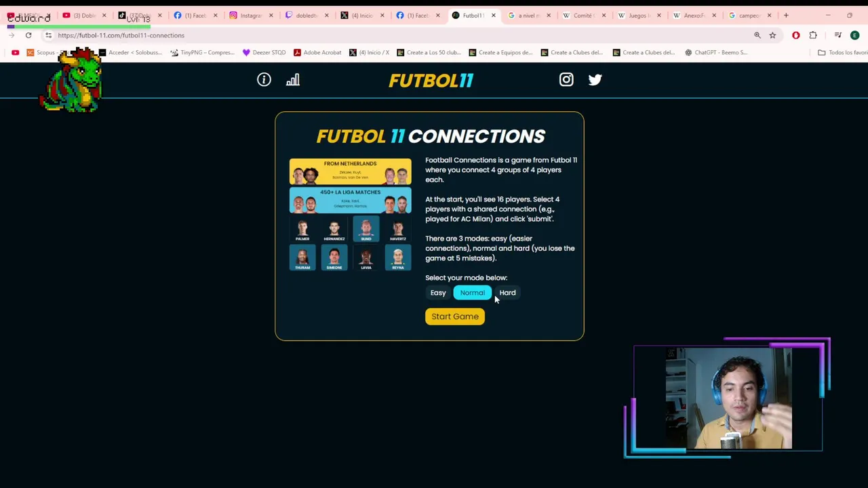The width and height of the screenshot is (868, 488).
Task: Open a new browser tab with plus
Action: (x=786, y=15)
